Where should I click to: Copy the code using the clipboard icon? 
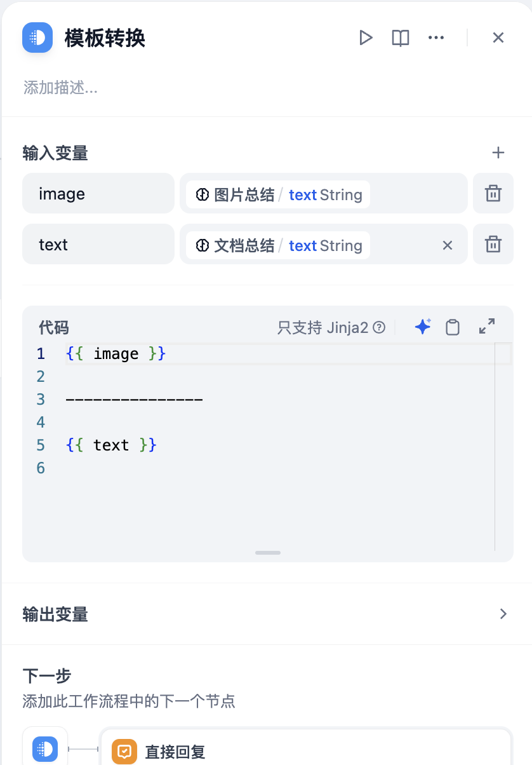tap(453, 326)
